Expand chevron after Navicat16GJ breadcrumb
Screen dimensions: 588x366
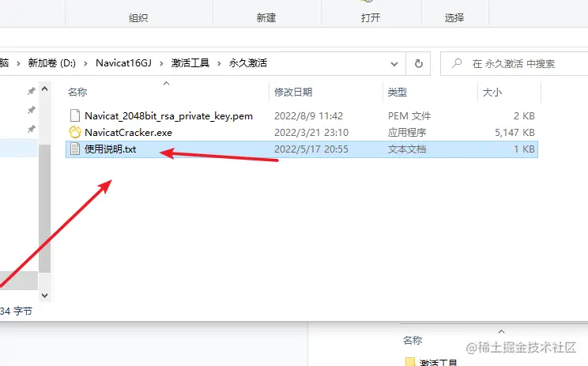tap(162, 64)
